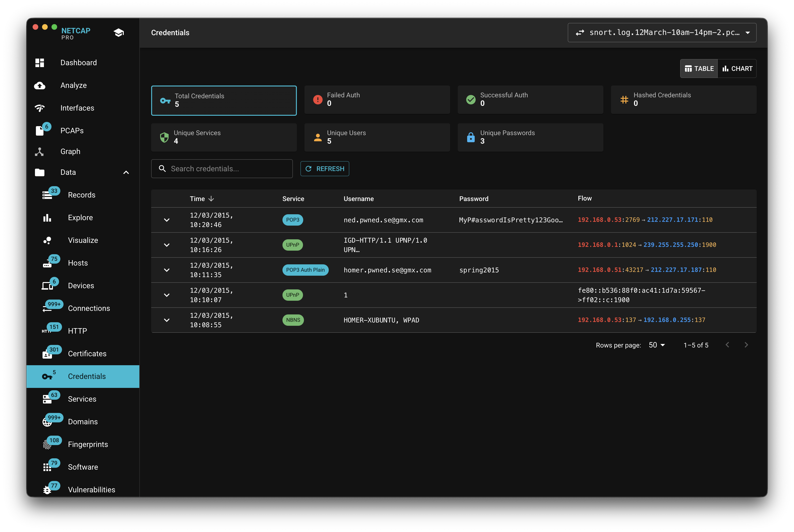Viewport: 794px width, 532px height.
Task: Expand the 10:08:55 NBNS row
Action: tap(166, 320)
